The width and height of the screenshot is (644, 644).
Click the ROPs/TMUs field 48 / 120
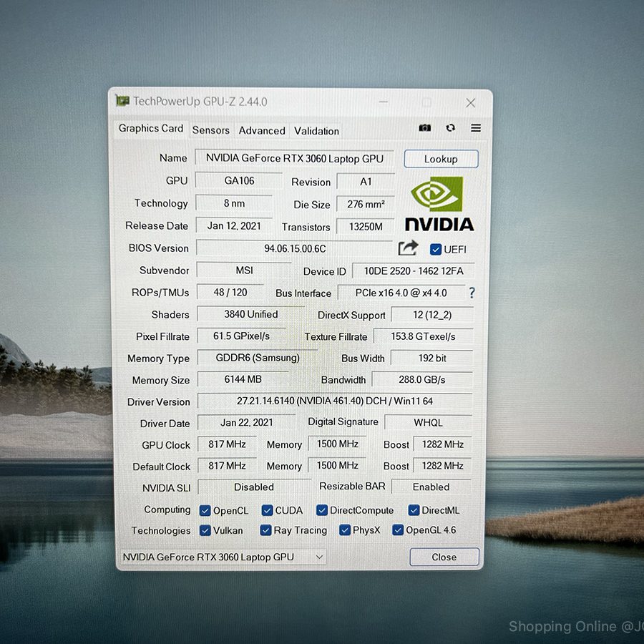point(230,292)
